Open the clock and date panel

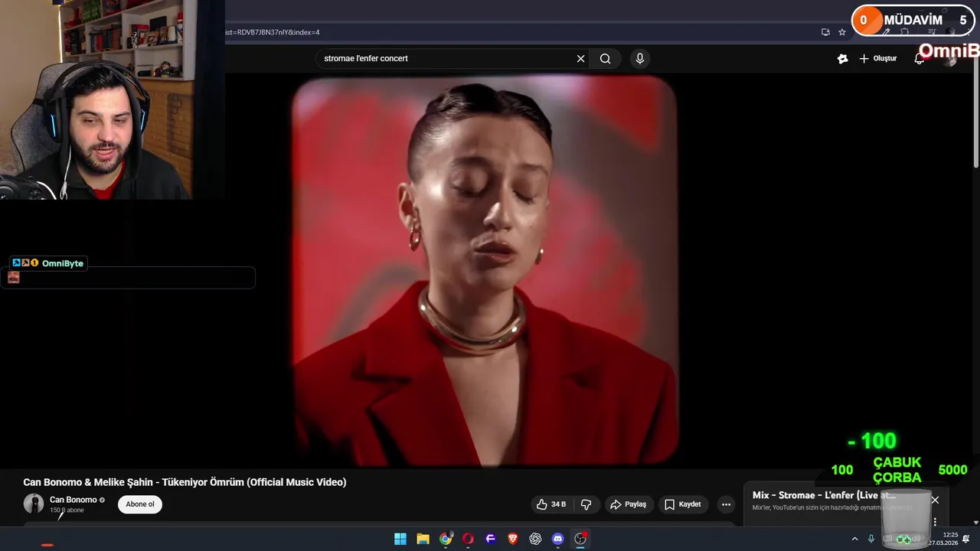coord(944,539)
